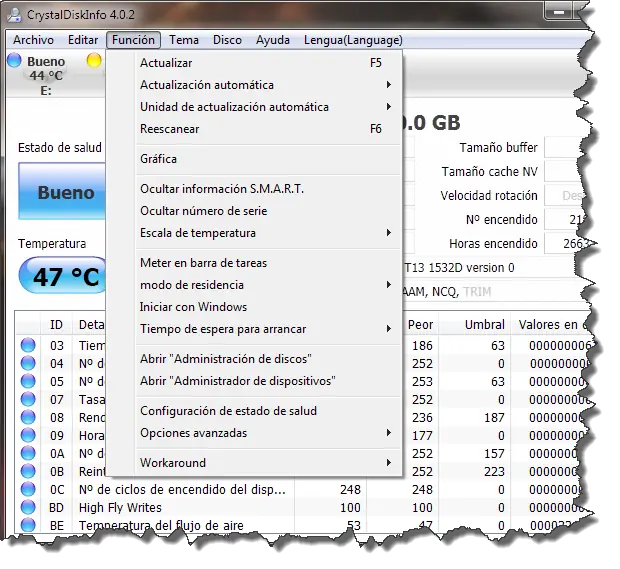Click the blue status orb for attribute BE

tap(28, 525)
